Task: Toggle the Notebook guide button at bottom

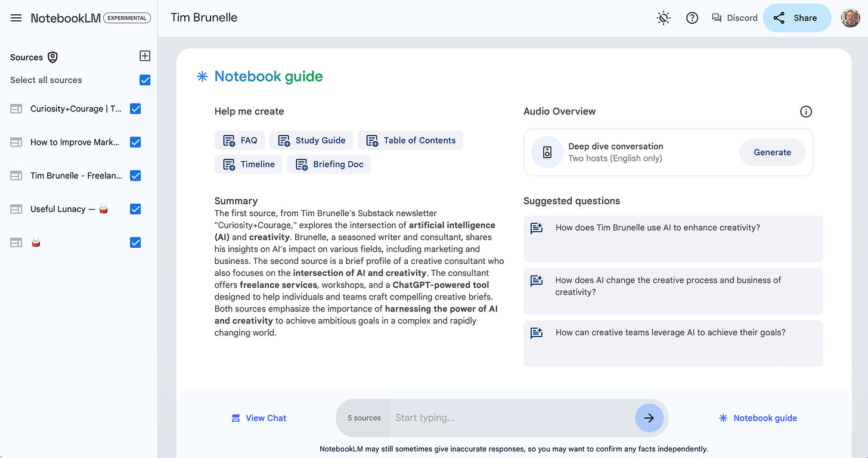Action: pyautogui.click(x=758, y=418)
